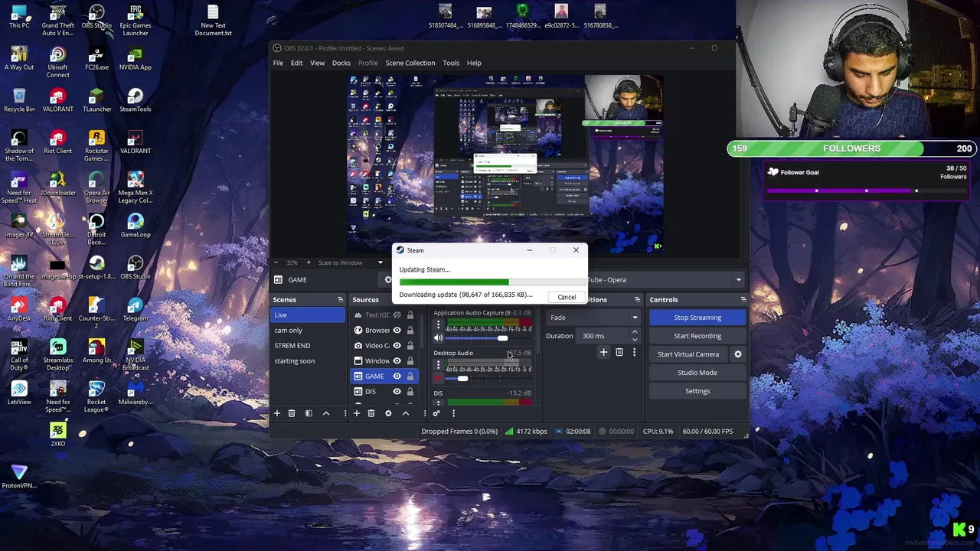The image size is (980, 551).
Task: Select the Among Us desktop icon
Action: coord(96,352)
